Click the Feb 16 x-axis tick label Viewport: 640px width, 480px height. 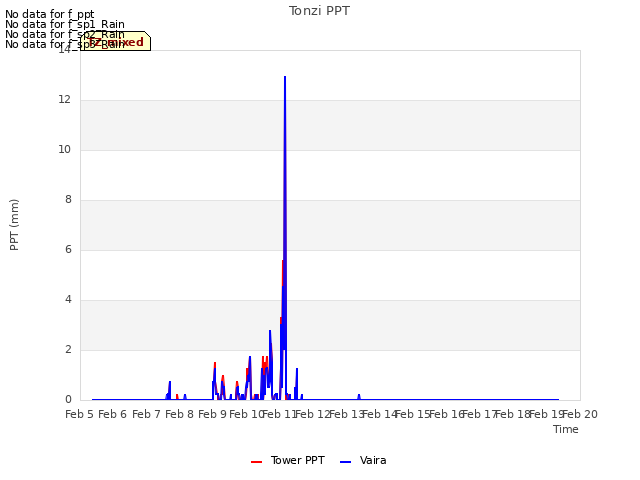point(446,415)
